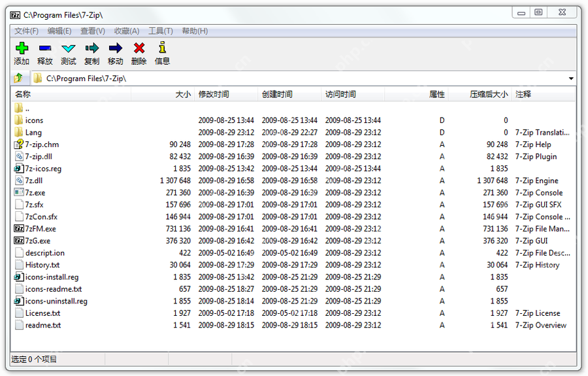Select the icons-readme.txt file name
Image resolution: width=588 pixels, height=376 pixels.
pyautogui.click(x=54, y=289)
